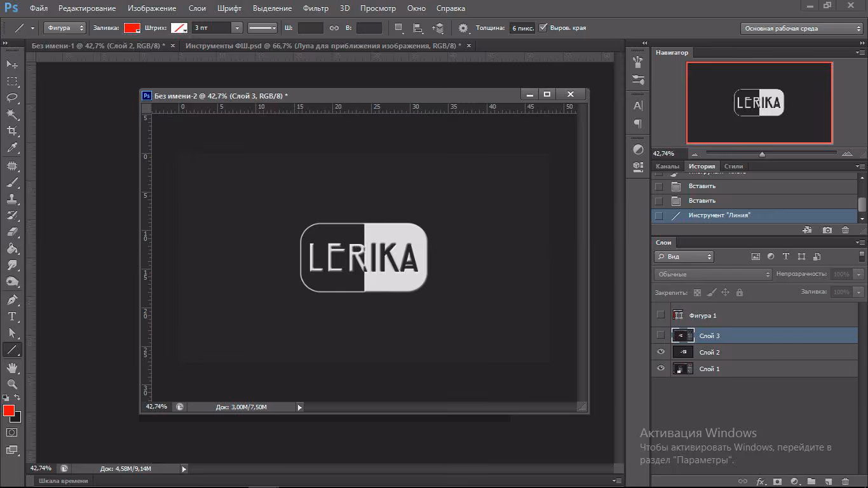
Task: Show the Фигура 1 layer
Action: click(x=661, y=315)
